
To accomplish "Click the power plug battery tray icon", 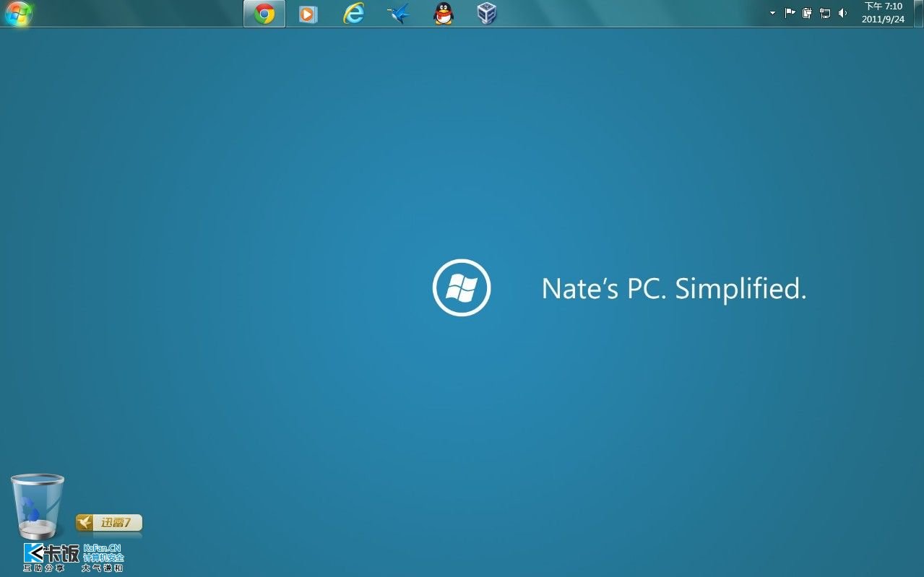I will click(x=807, y=13).
